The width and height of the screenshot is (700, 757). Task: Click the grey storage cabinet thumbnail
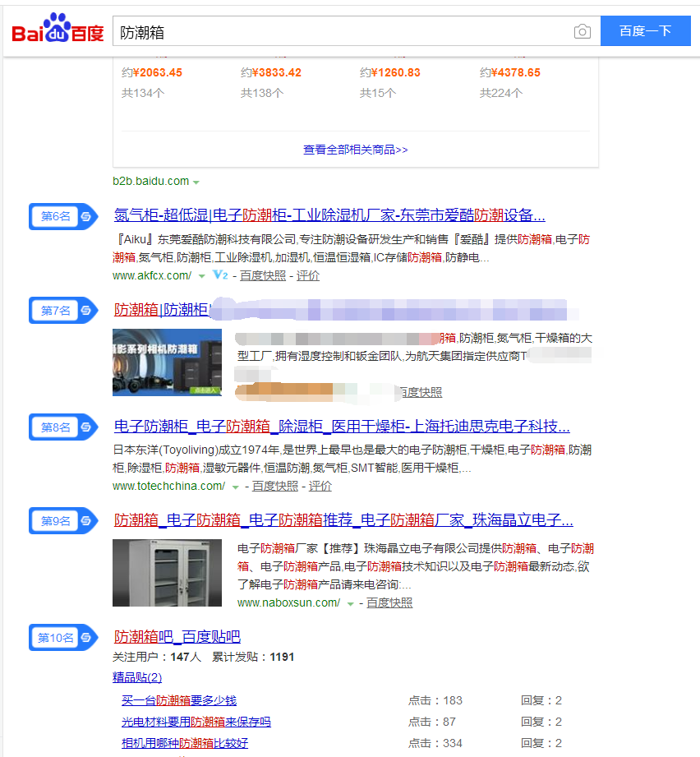coord(167,573)
